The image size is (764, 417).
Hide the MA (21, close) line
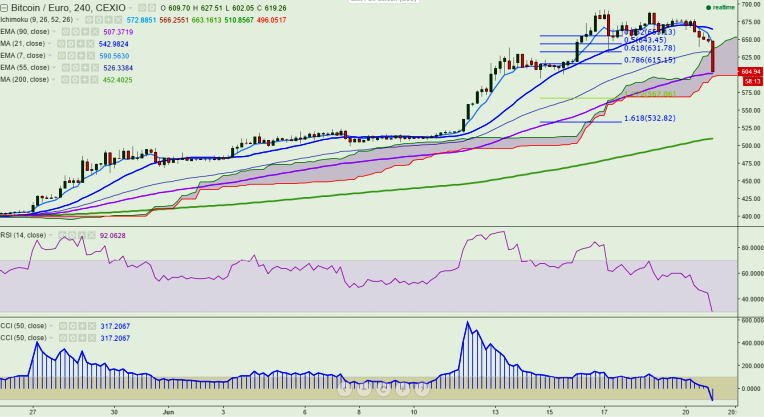click(61, 43)
